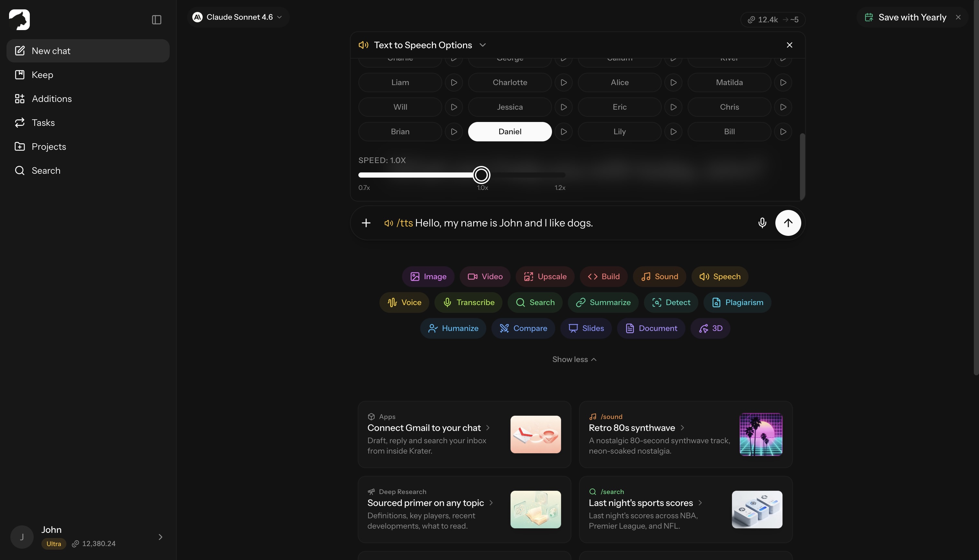Screen dimensions: 979x560
Task: Select the Brian voice
Action: click(x=400, y=132)
